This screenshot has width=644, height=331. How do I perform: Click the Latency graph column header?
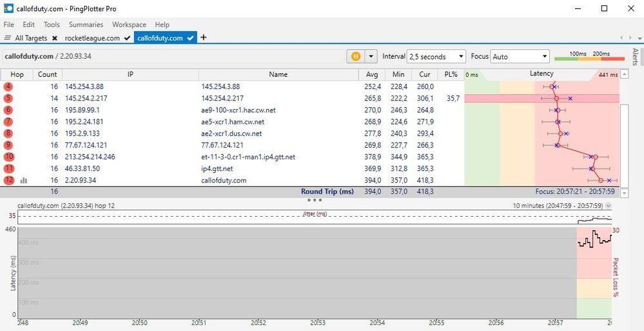click(542, 74)
